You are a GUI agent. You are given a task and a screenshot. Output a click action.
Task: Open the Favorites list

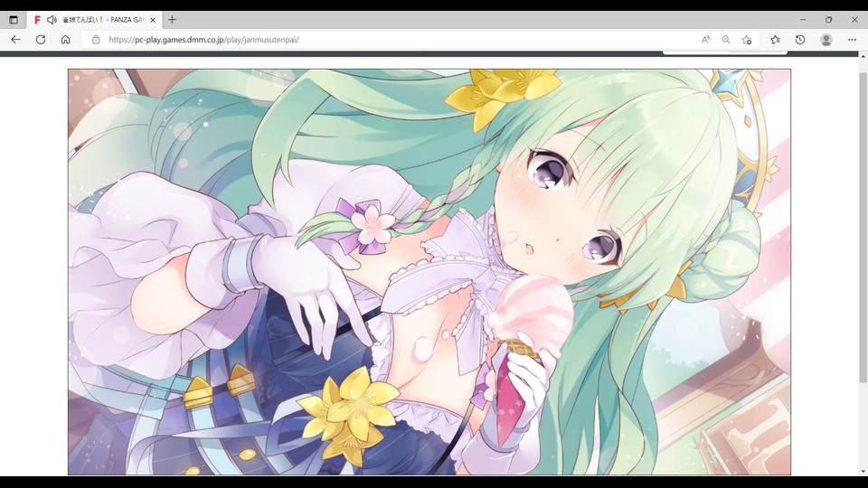775,40
